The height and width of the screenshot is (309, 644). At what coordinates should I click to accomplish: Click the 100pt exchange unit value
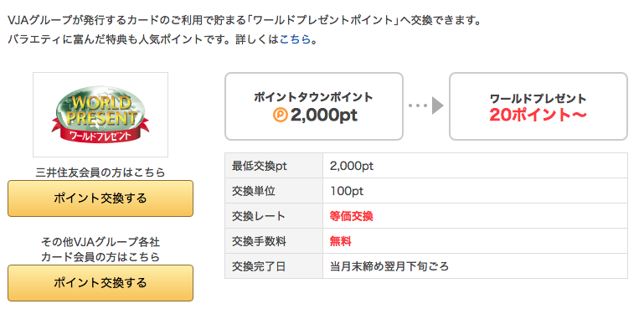pyautogui.click(x=347, y=192)
